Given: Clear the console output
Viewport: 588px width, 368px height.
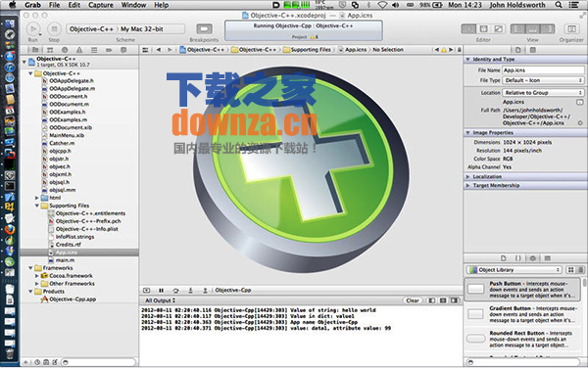Looking at the screenshot, I should point(413,300).
